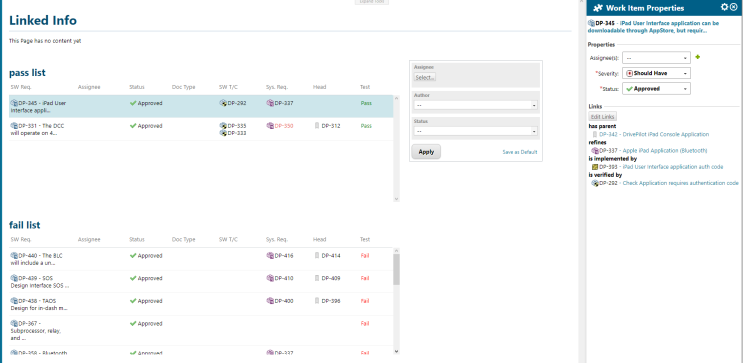Click requirement icon of DP-440 fail row
The height and width of the screenshot is (363, 743).
pyautogui.click(x=14, y=255)
